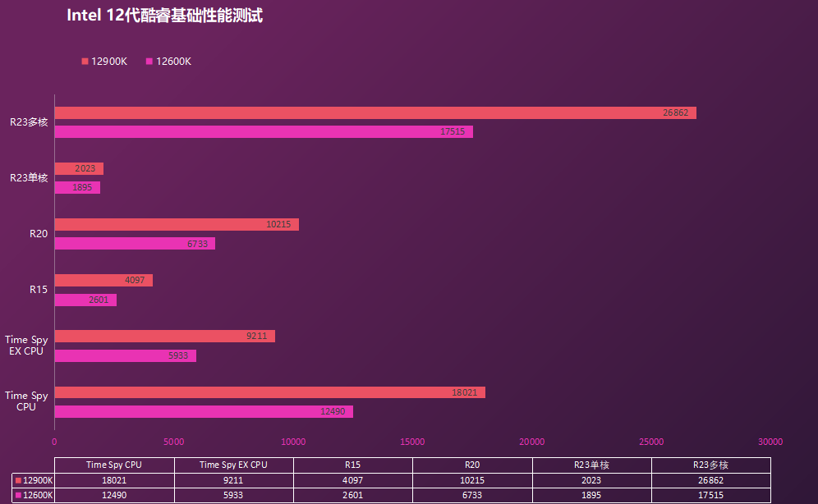Click the 15000 tick on horizontal axis
Screen dimensions: 818x504
point(412,442)
